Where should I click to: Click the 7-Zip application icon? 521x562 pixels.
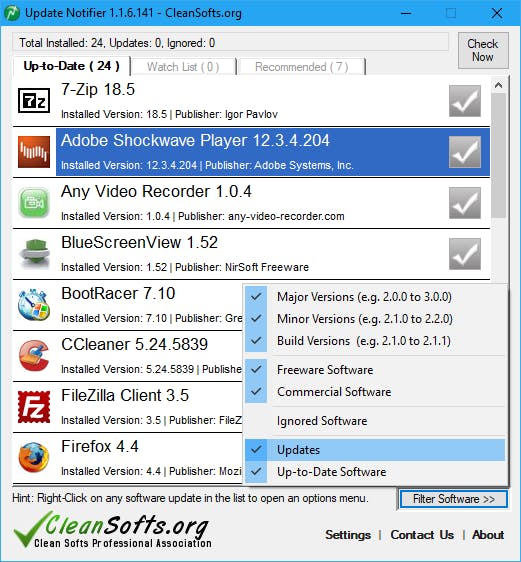tap(34, 100)
